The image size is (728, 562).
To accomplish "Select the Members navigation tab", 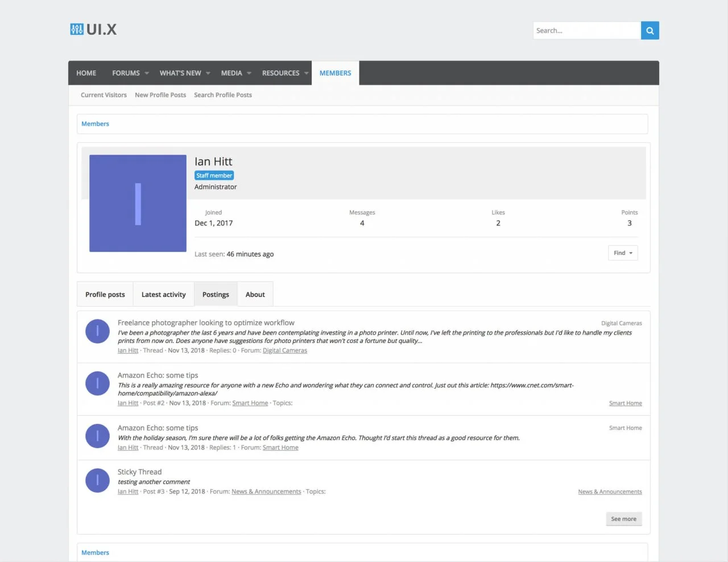I will coord(335,73).
